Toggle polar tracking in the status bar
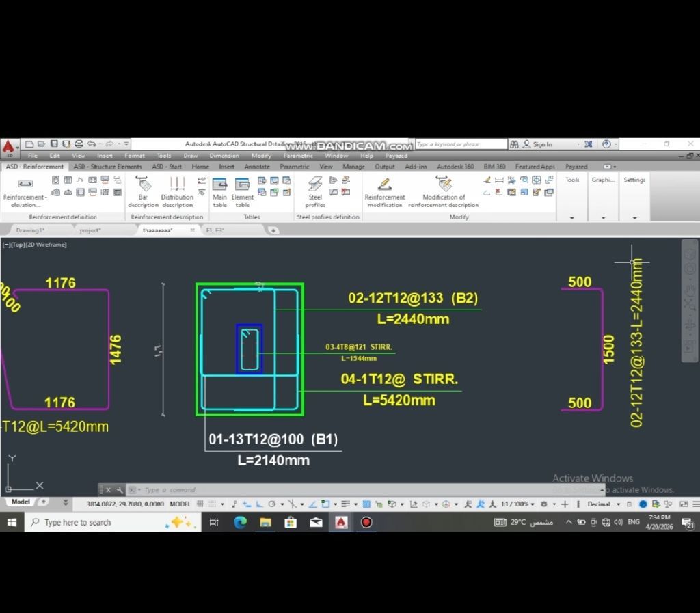 (272, 504)
